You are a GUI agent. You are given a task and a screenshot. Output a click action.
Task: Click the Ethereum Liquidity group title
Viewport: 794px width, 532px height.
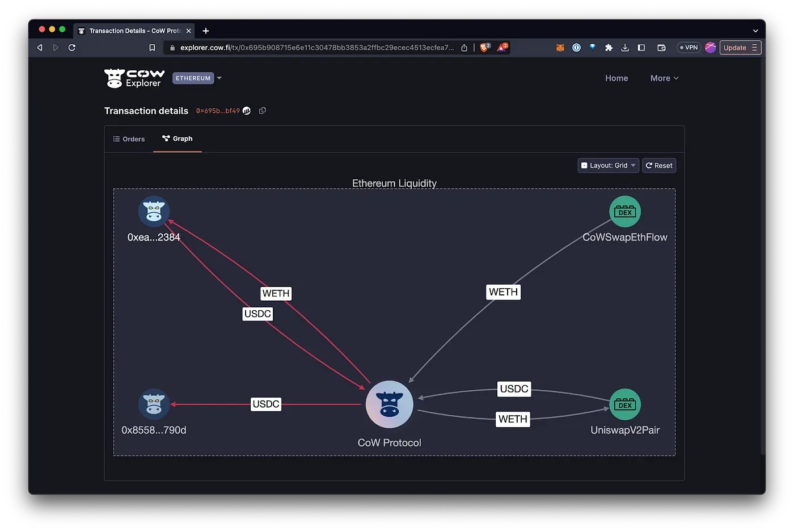[x=395, y=183]
